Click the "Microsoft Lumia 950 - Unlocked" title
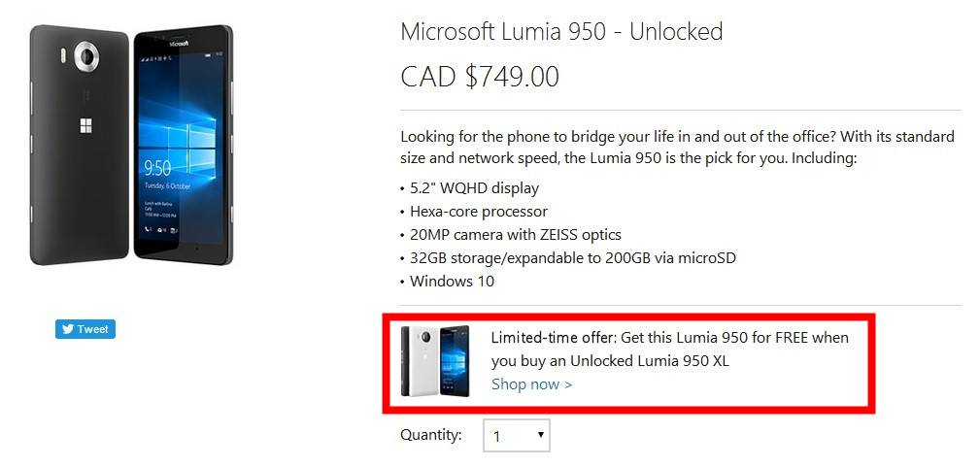Image resolution: width=980 pixels, height=467 pixels. (x=561, y=31)
